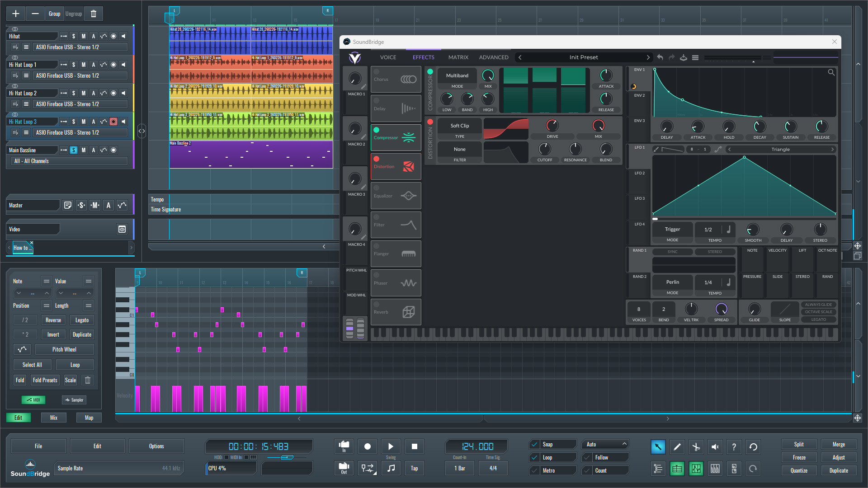
Task: Adjust the MACRO 1 knob
Action: click(x=355, y=79)
